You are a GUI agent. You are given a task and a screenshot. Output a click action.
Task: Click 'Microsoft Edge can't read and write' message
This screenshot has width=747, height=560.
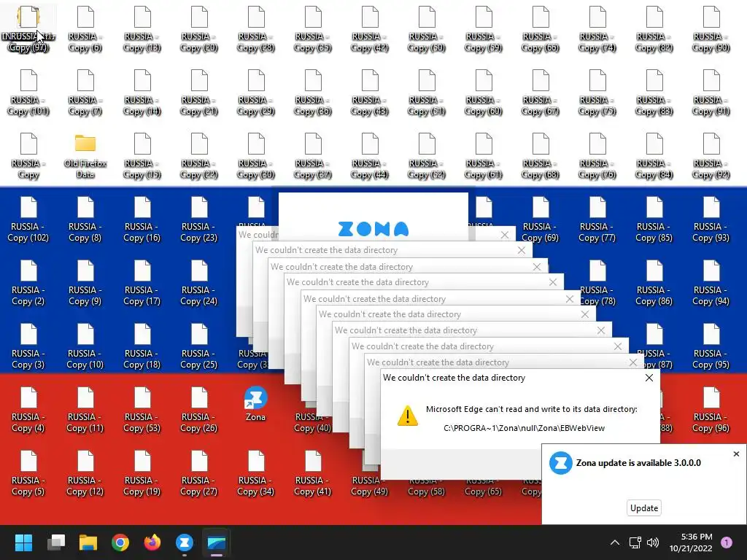tap(532, 409)
